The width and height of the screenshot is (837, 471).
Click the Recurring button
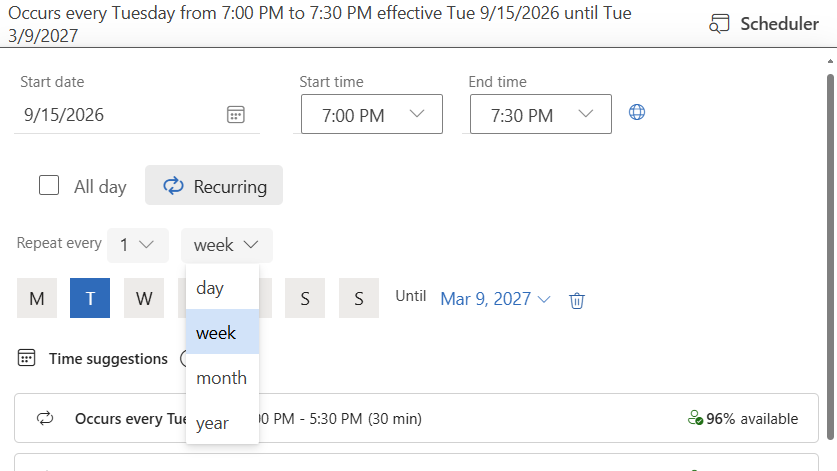(214, 185)
